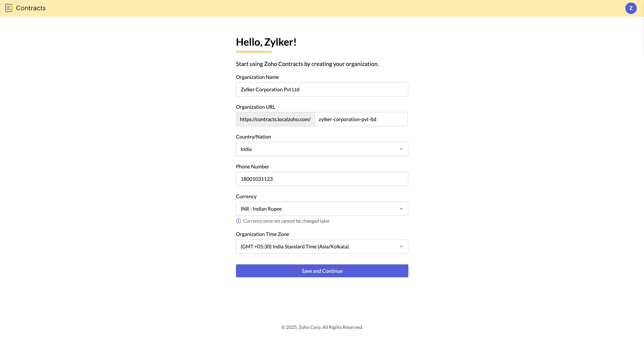644x344 pixels.
Task: Click the Zoho Corp copyright footer text
Action: 322,327
